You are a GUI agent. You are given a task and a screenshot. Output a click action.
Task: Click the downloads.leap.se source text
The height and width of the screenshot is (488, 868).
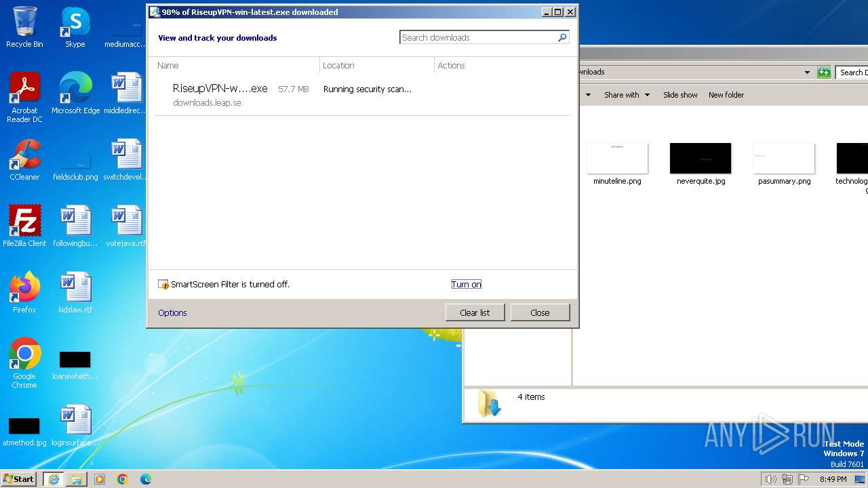pos(207,103)
